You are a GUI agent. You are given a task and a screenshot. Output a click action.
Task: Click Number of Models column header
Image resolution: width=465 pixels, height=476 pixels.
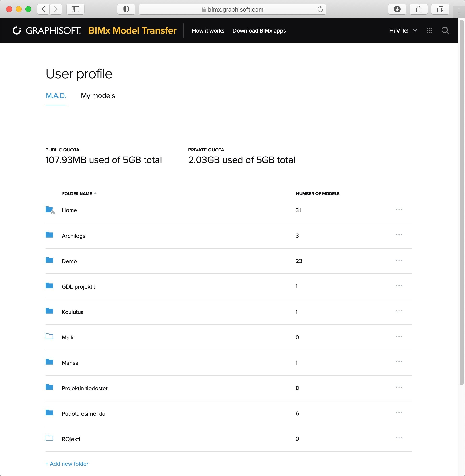click(318, 194)
